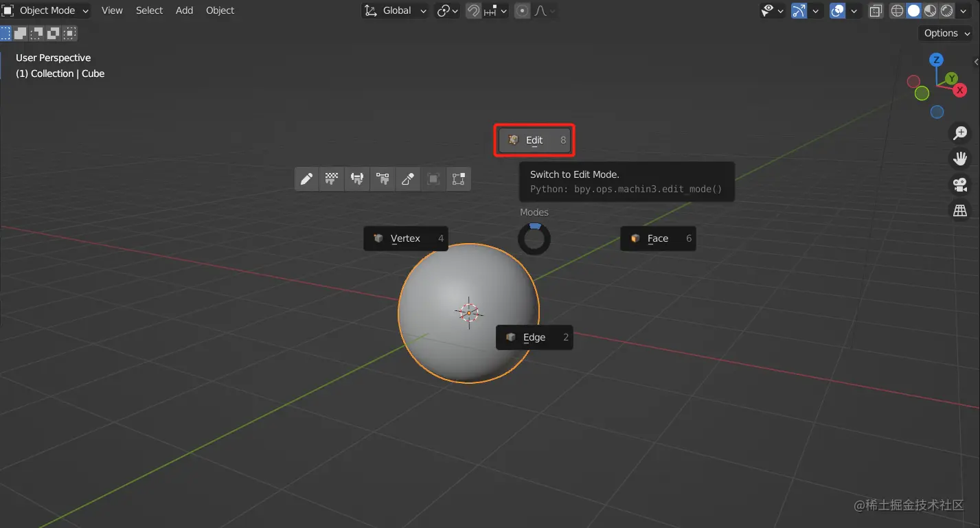The image size is (980, 528).
Task: Open the snapping options dropdown
Action: 495,10
